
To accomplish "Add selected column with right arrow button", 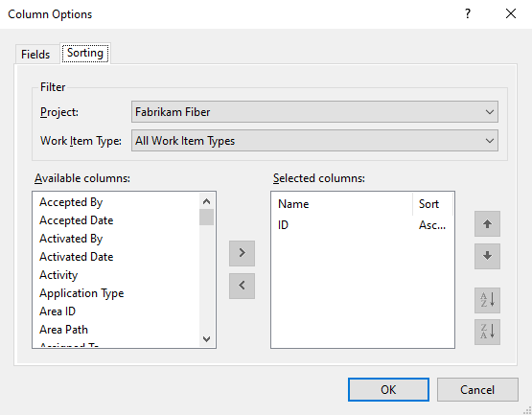I will pos(242,253).
